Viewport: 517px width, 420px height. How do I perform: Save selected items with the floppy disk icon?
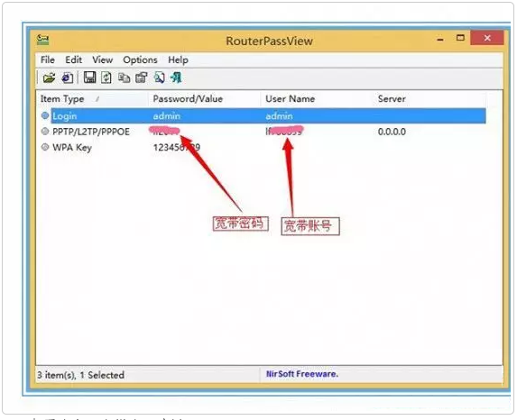[89, 78]
